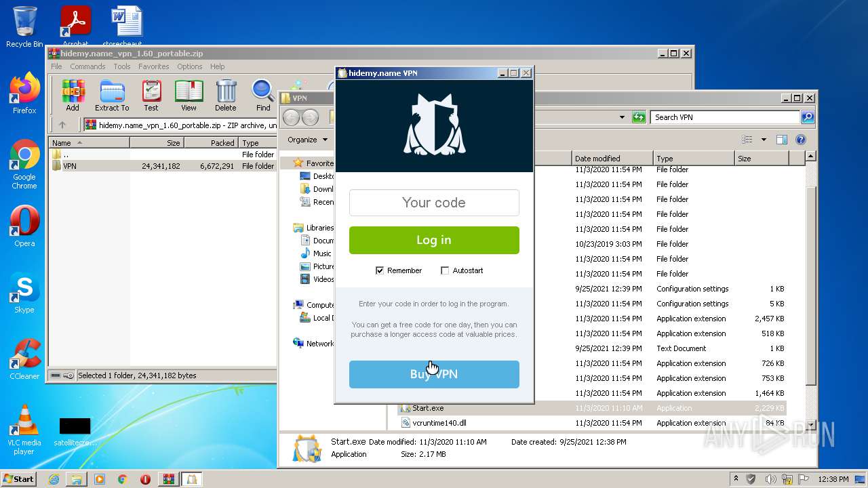868x488 pixels.
Task: Sort Explorer list by Type column
Action: pos(694,159)
